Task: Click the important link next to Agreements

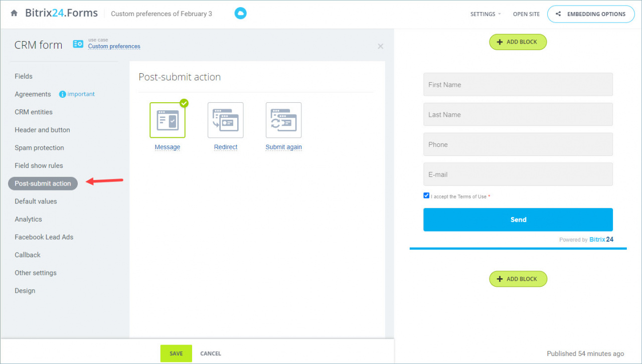Action: 81,94
